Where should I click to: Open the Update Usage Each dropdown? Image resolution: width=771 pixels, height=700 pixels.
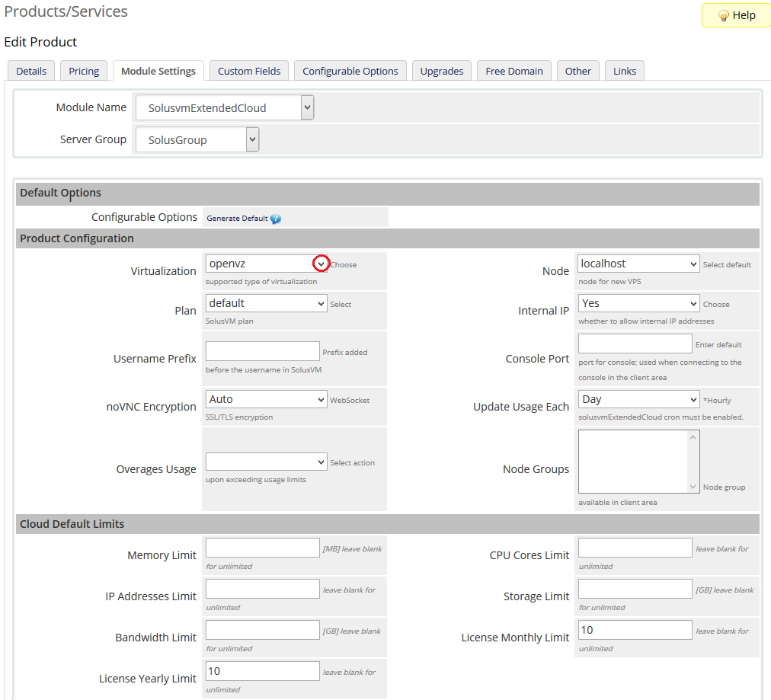tap(638, 399)
